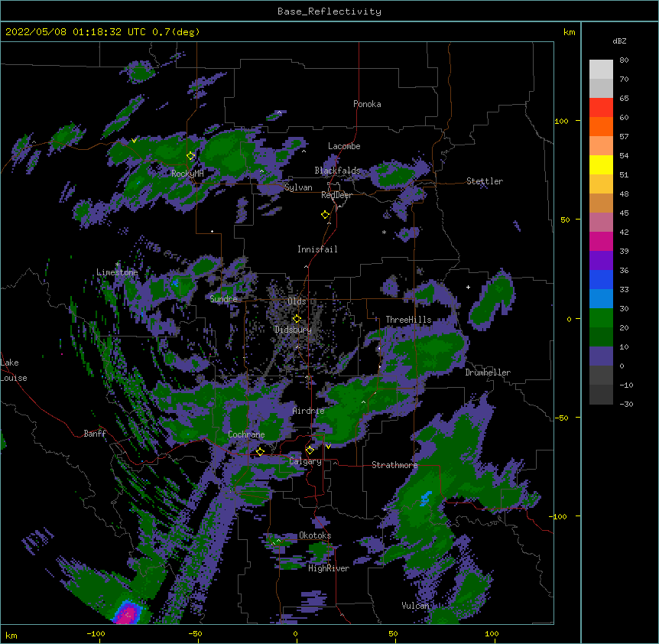Screen dimensions: 659x644
Task: Click the RedDeer city label
Action: point(336,195)
